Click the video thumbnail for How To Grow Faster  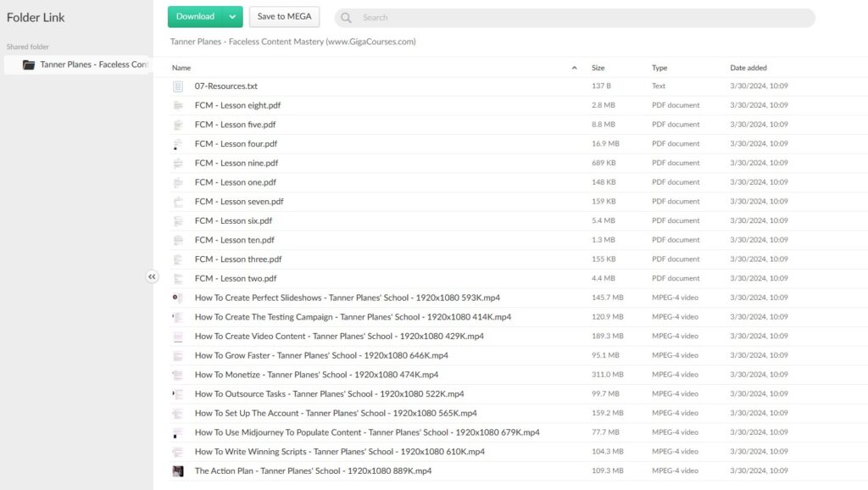179,355
